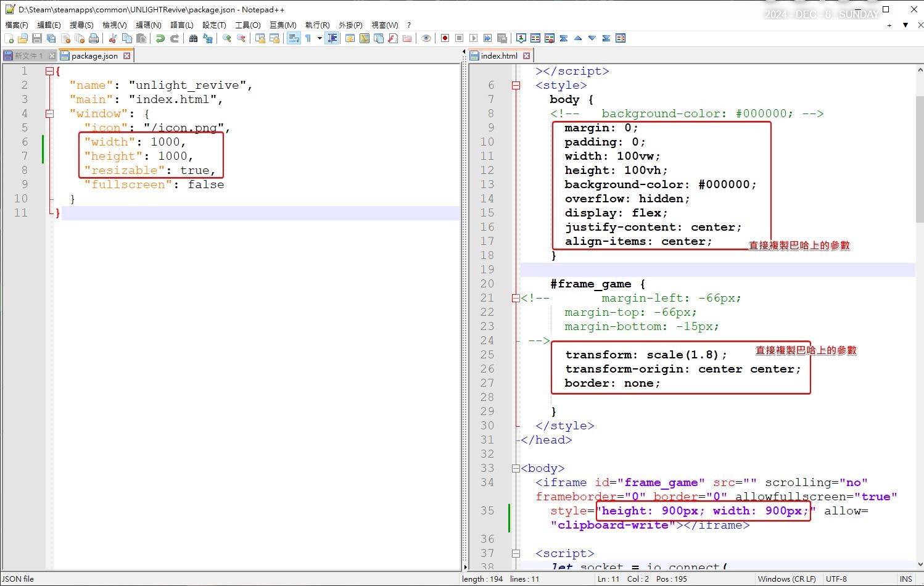The image size is (924, 586).
Task: Close the 新文件 1 tab
Action: (x=52, y=56)
